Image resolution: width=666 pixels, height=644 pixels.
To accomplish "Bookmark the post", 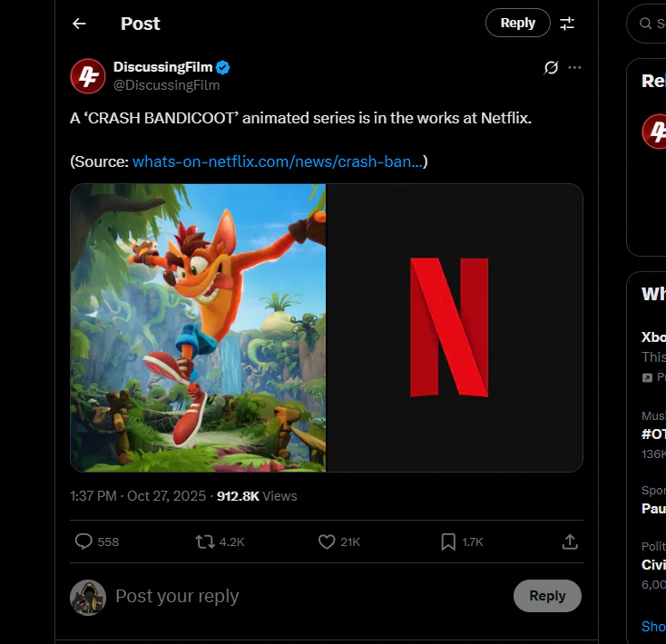I will click(x=448, y=542).
